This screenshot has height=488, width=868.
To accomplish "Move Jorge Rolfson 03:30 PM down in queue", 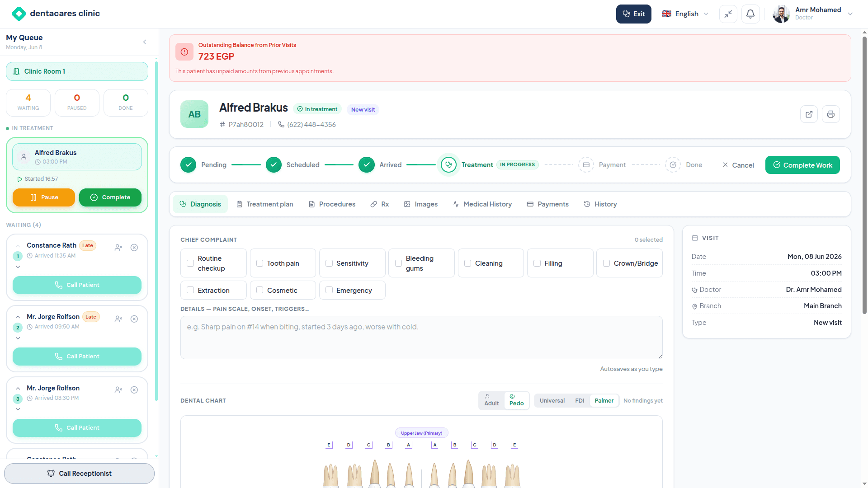I will (x=18, y=409).
